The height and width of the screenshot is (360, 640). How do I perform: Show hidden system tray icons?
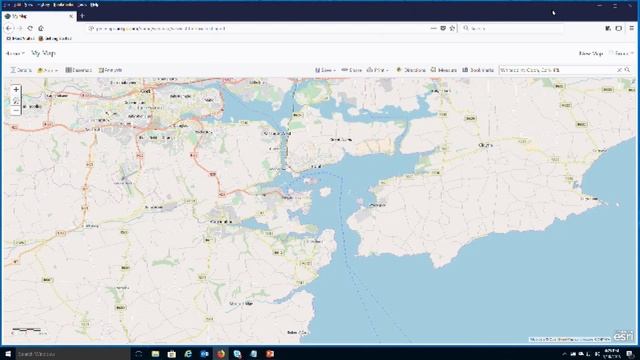coord(565,354)
